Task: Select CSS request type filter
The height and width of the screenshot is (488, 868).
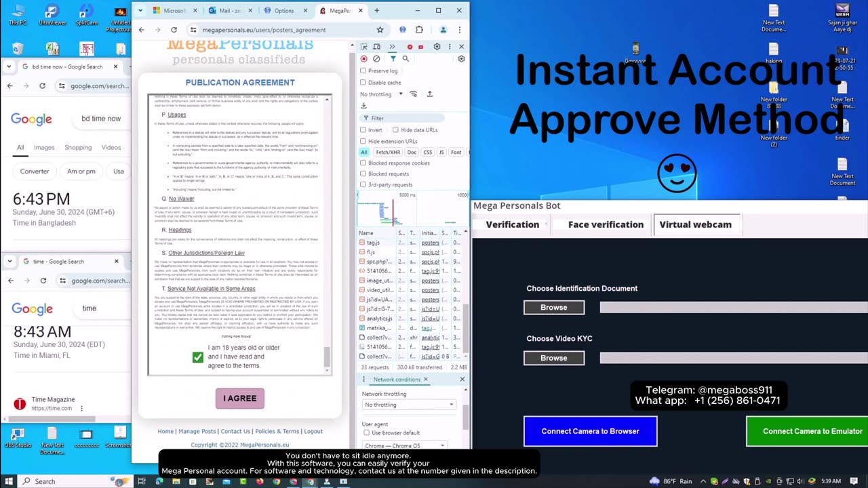Action: 428,152
